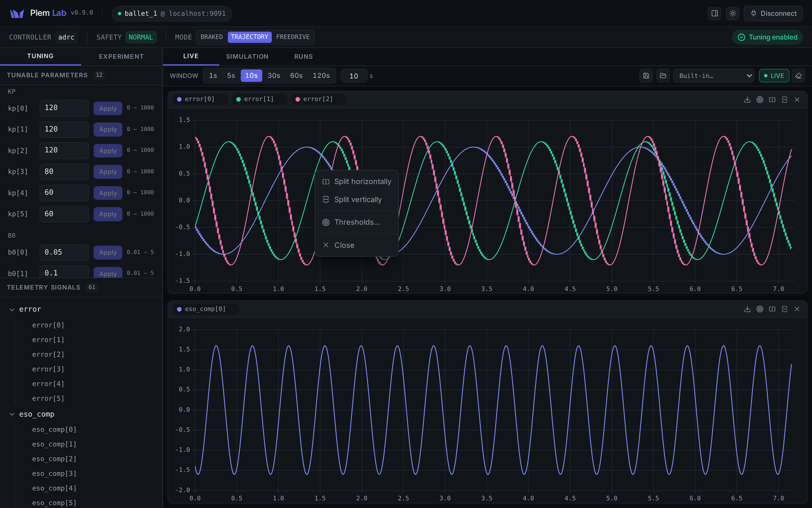The height and width of the screenshot is (508, 812).
Task: Toggle the sidebar panel layout icon
Action: [x=714, y=14]
